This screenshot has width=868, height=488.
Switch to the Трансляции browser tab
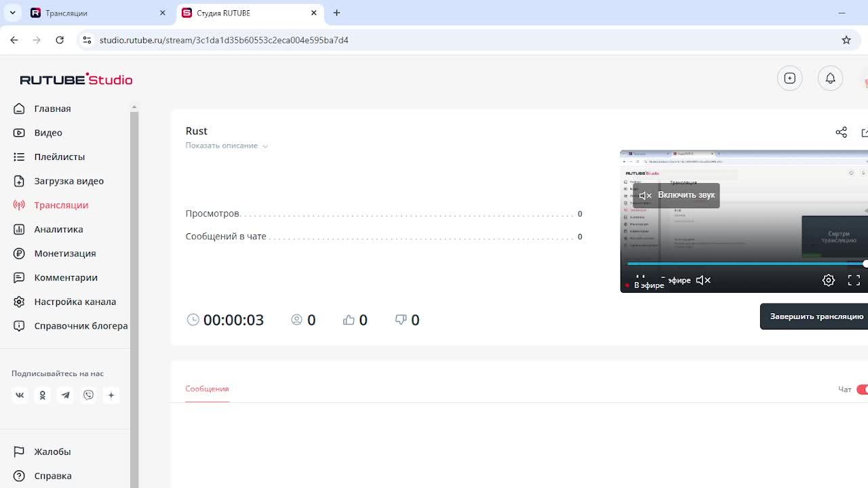coord(98,13)
